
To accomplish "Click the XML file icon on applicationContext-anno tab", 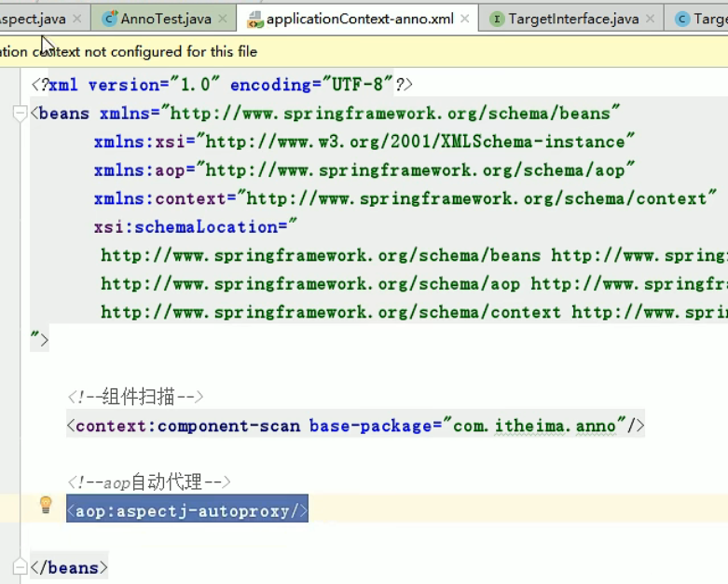I will [x=255, y=19].
